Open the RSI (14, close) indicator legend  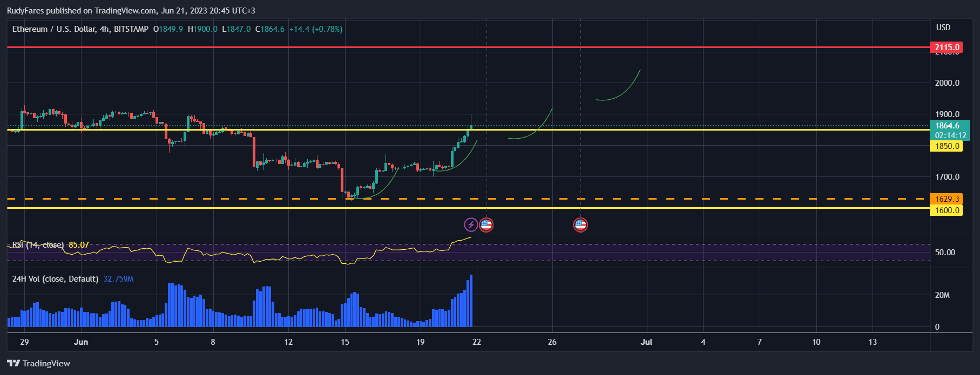pos(38,245)
